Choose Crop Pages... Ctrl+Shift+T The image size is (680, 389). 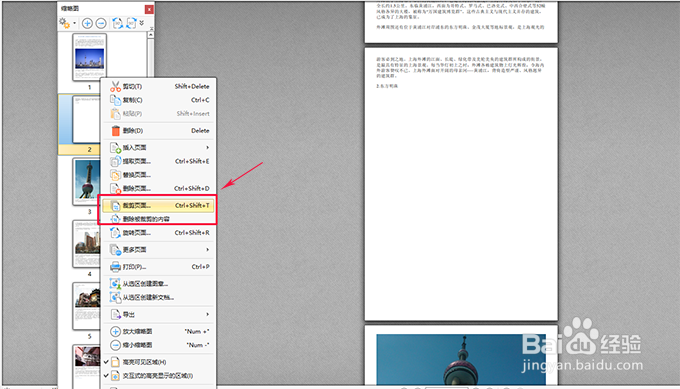pos(159,205)
